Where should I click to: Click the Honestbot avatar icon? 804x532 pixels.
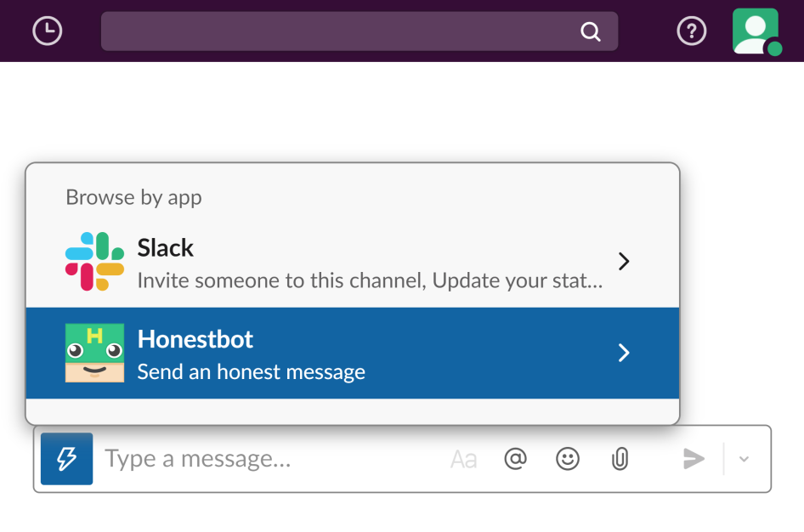point(95,353)
